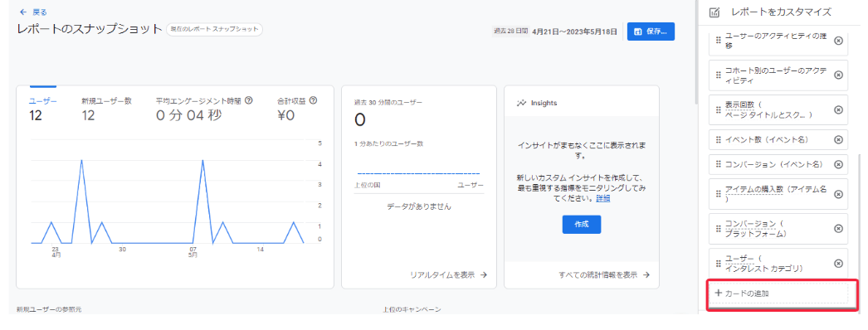Remove the 表示回数 card
Image resolution: width=868 pixels, height=330 pixels.
[838, 109]
